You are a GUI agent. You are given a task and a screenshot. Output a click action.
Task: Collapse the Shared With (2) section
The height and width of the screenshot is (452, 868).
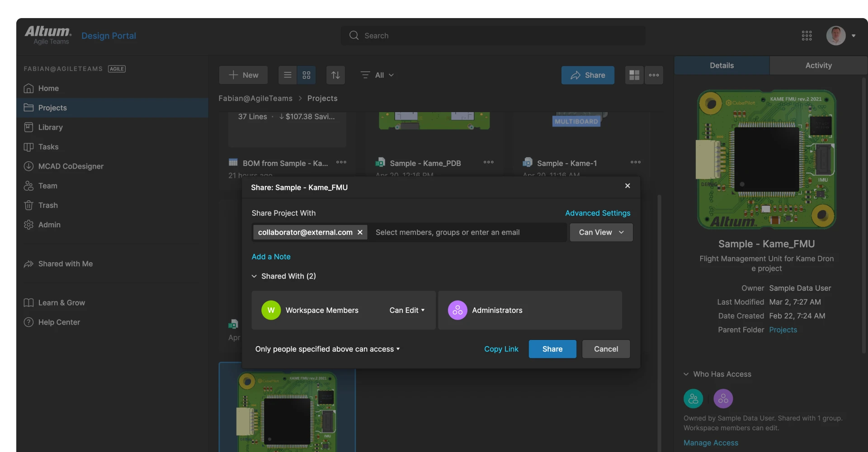[284, 276]
